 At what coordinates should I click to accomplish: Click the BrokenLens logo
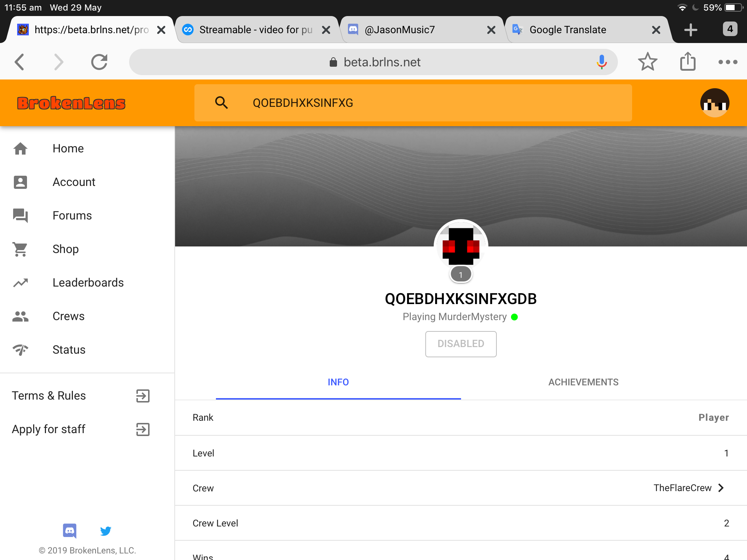click(71, 103)
